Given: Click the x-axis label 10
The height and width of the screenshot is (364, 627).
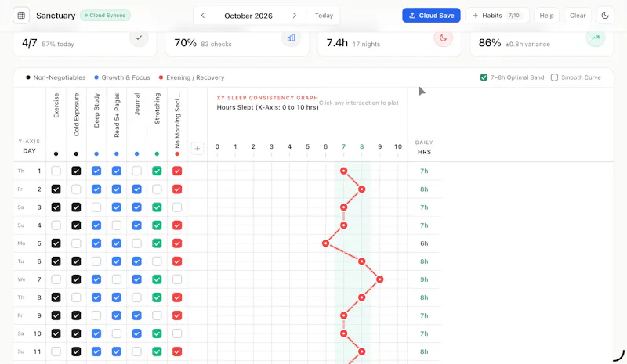Looking at the screenshot, I should [398, 146].
